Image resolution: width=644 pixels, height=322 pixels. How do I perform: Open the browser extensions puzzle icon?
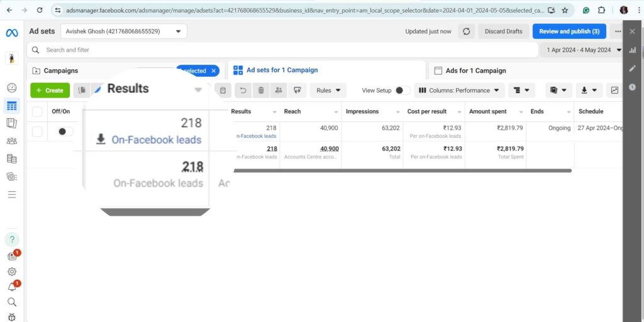[x=601, y=10]
